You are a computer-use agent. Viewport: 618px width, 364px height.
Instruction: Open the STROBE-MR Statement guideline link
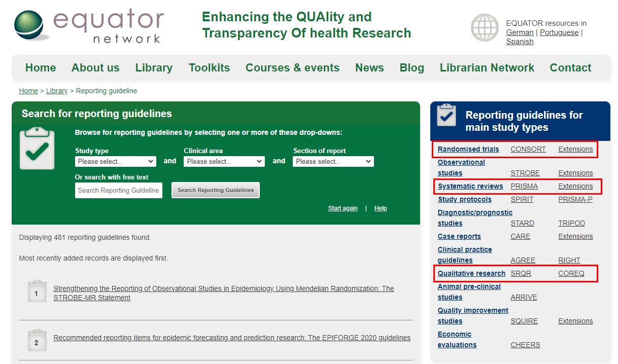coord(224,293)
